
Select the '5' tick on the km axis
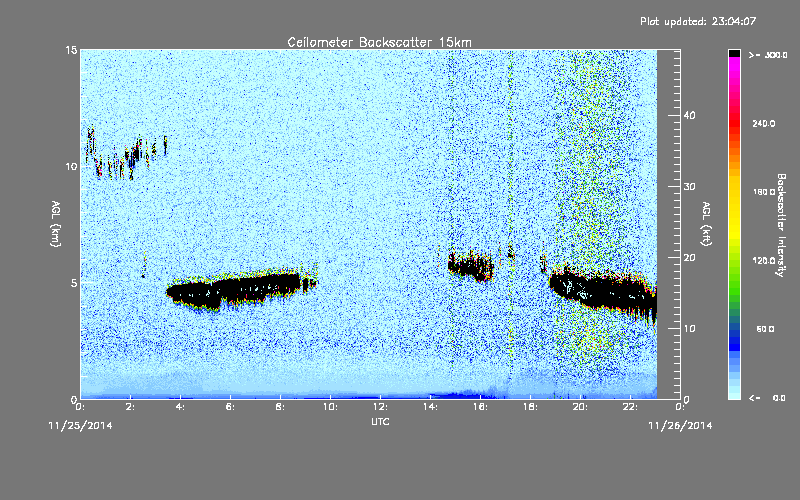pyautogui.click(x=74, y=283)
